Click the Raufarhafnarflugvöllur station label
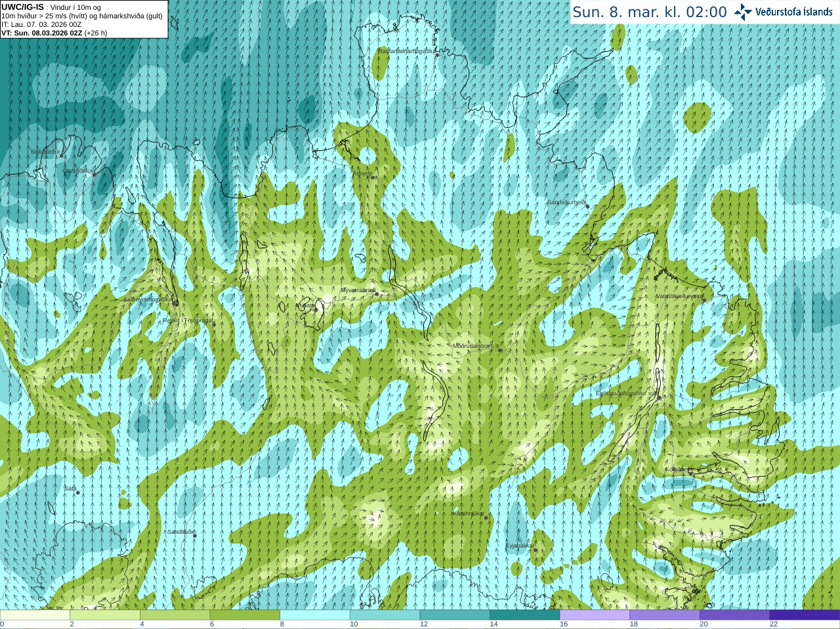This screenshot has width=840, height=629. 406,51
